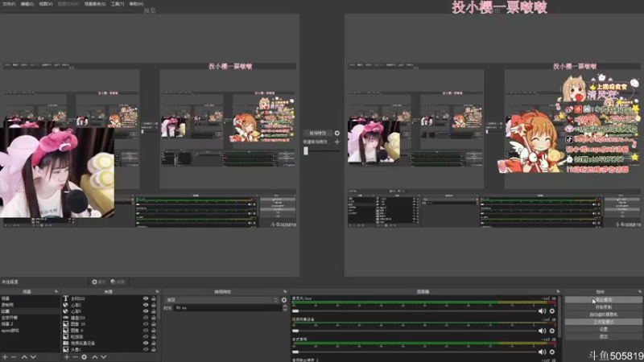Click the 退出 exit button
This screenshot has width=644, height=362.
[x=603, y=336]
